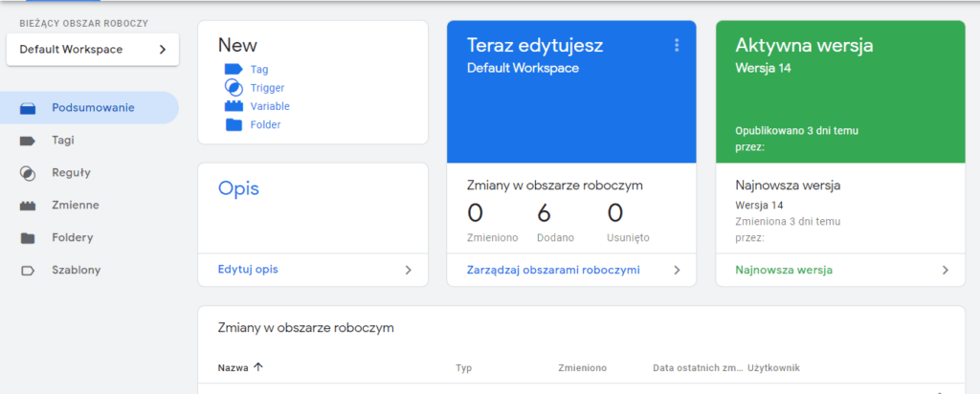980x394 pixels.
Task: Click the Reguły sidebar icon
Action: (28, 173)
